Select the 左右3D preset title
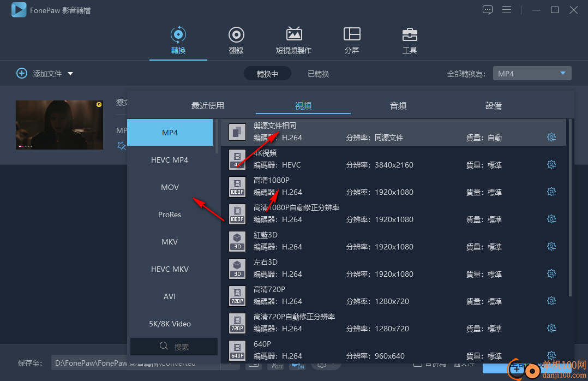The height and width of the screenshot is (381, 588). point(266,262)
